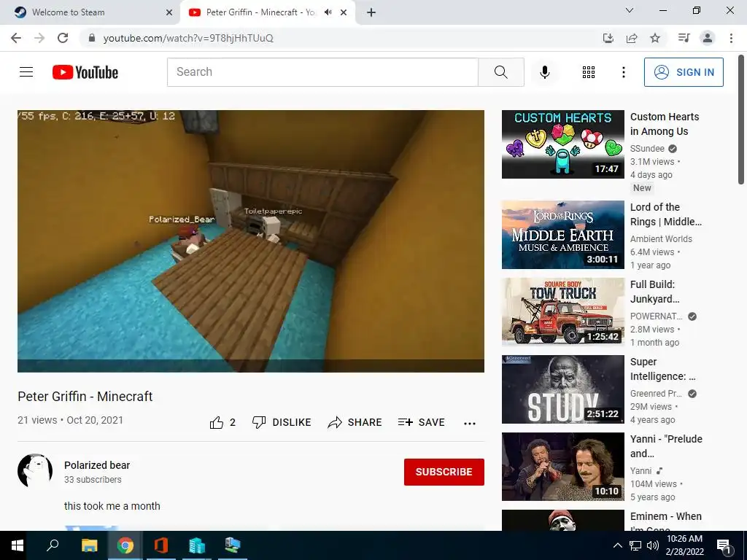Viewport: 747px width, 560px height.
Task: Open the Windows Start menu
Action: pos(18,545)
